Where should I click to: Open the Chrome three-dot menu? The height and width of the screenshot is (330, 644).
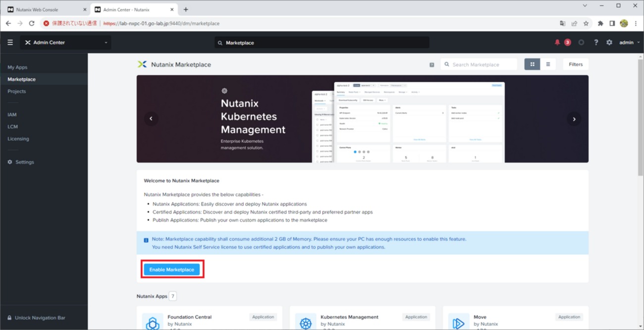click(x=636, y=23)
